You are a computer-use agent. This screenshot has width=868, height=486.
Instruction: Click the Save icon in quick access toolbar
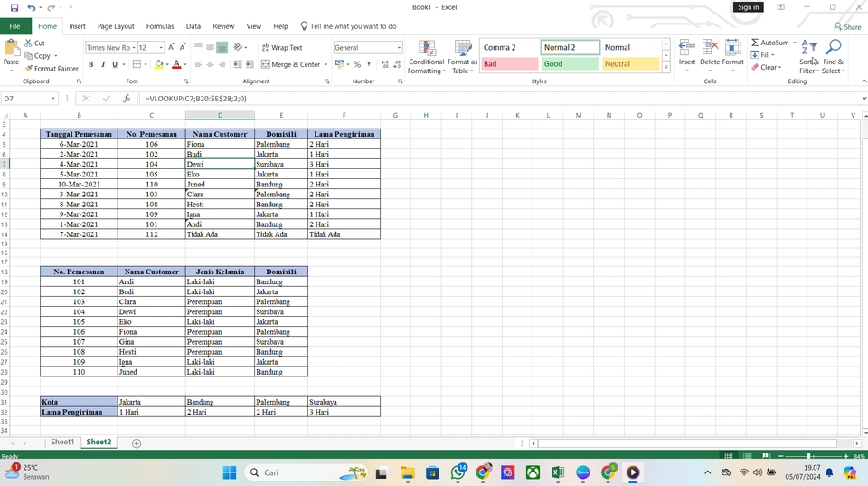pyautogui.click(x=14, y=8)
